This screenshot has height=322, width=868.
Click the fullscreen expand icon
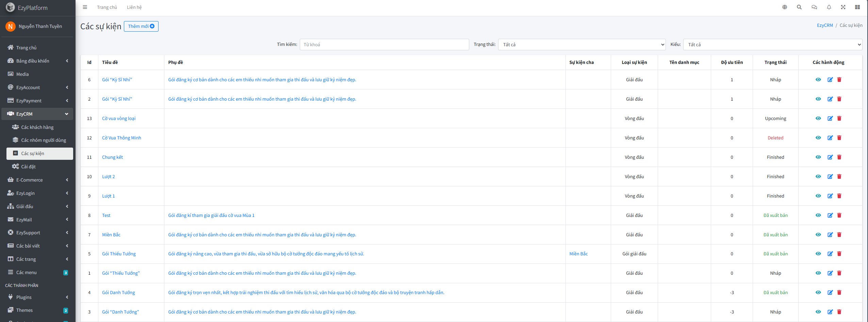coord(843,7)
